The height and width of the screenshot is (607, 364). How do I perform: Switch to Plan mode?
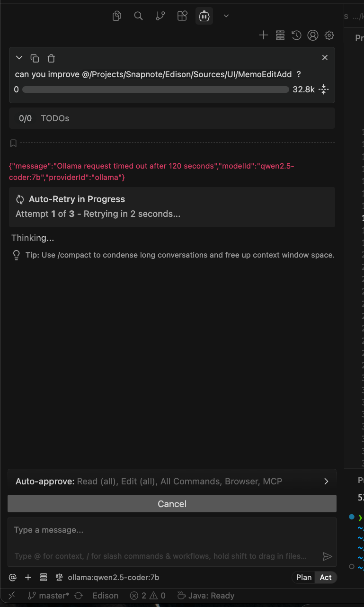(x=304, y=577)
